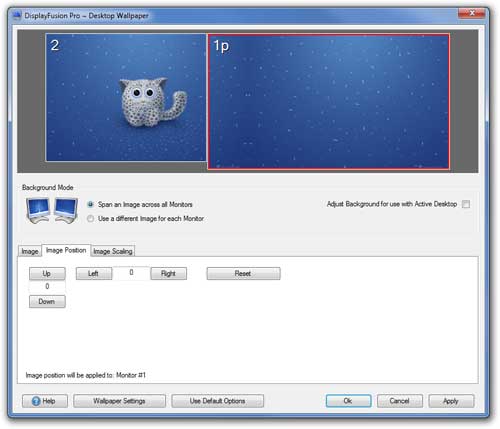Screen dimensions: 500x429
Task: Click the Background Mode label
Action: point(48,188)
